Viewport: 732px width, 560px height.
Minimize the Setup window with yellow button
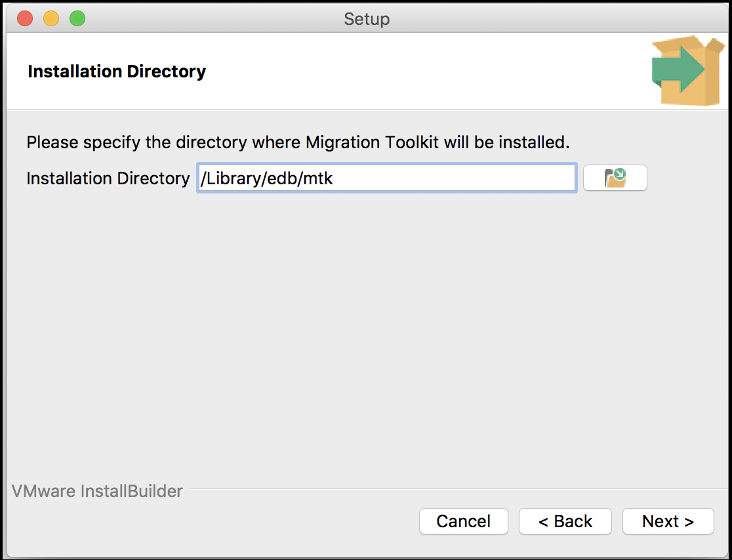click(51, 18)
